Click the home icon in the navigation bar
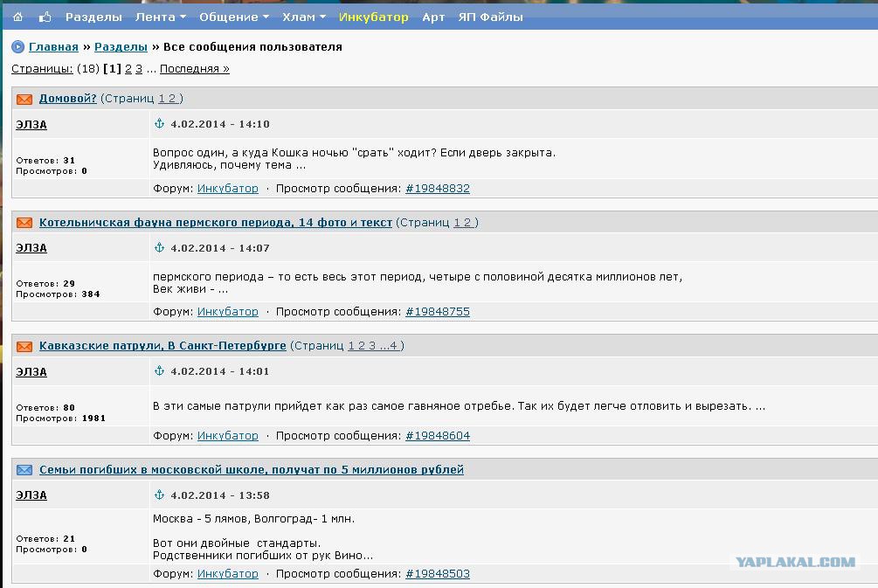The height and width of the screenshot is (588, 878). (17, 17)
